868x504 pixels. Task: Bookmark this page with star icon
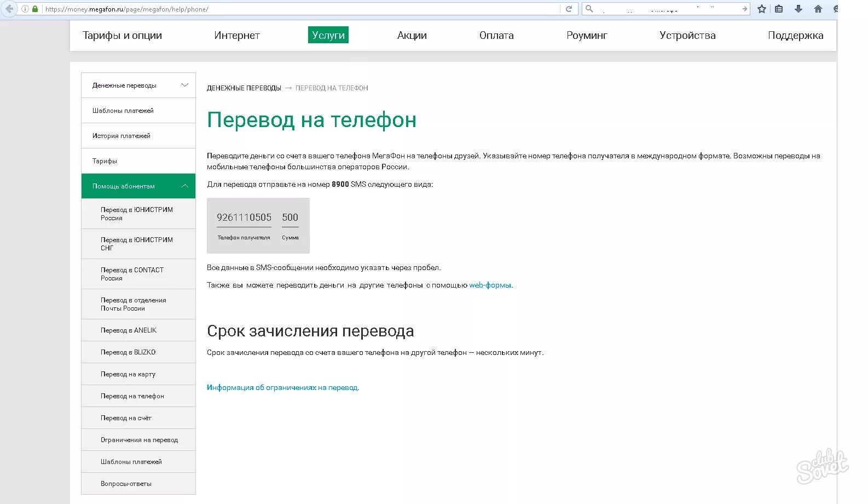[761, 9]
